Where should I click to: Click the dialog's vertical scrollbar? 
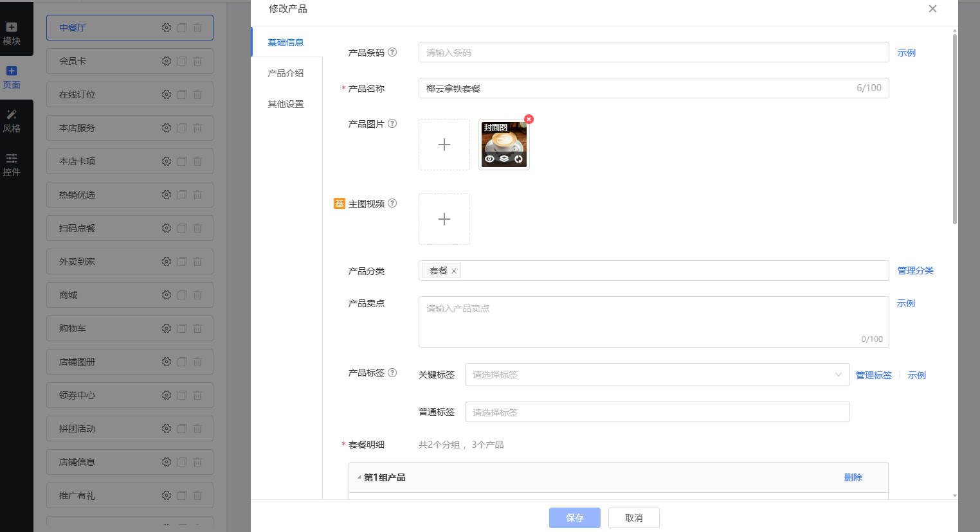pyautogui.click(x=954, y=129)
